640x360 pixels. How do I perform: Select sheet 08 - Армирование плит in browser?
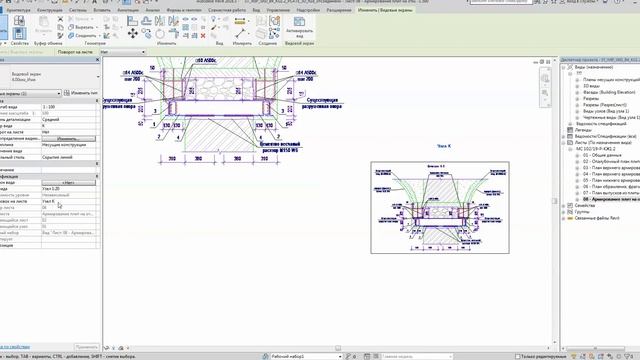pyautogui.click(x=611, y=199)
